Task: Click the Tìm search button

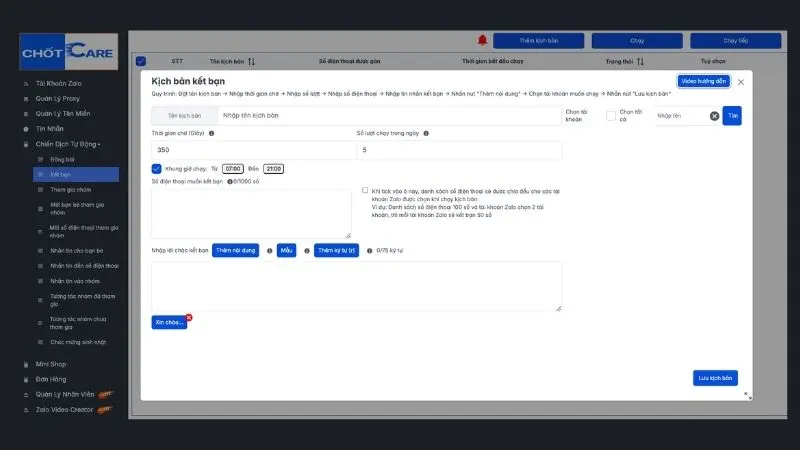Action: click(x=732, y=116)
